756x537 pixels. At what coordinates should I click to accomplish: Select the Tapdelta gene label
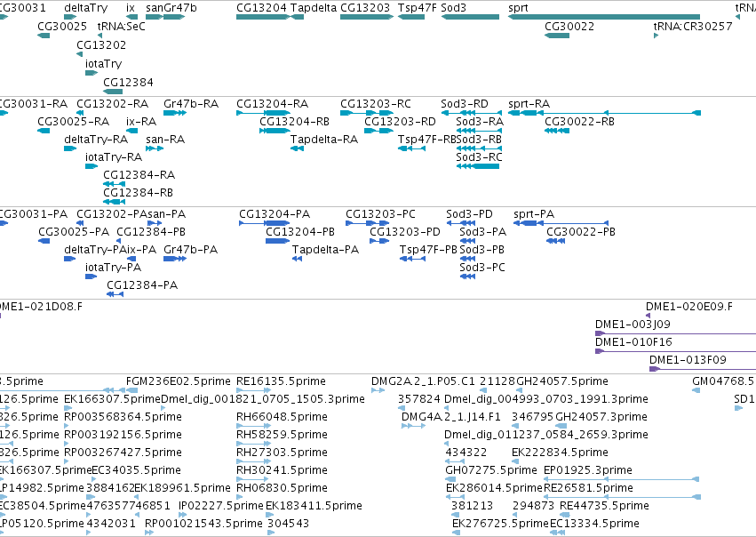click(314, 8)
